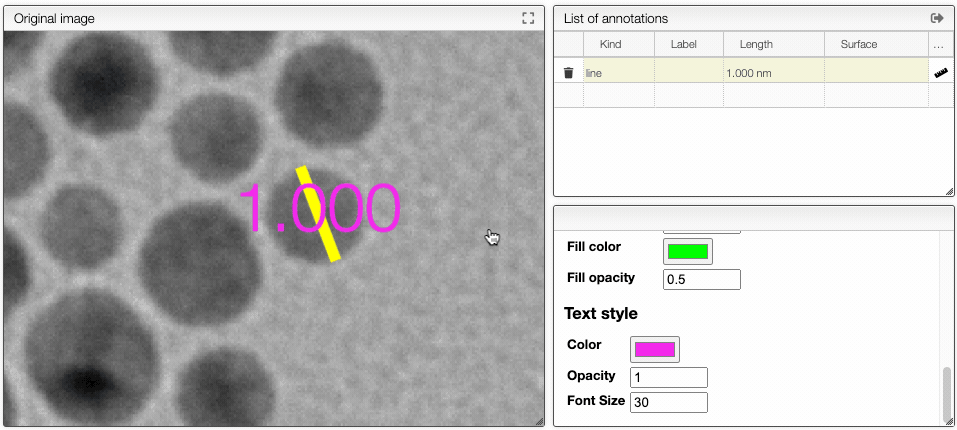The image size is (957, 430).
Task: Click the scrollbar in style settings panel
Action: pyautogui.click(x=946, y=394)
